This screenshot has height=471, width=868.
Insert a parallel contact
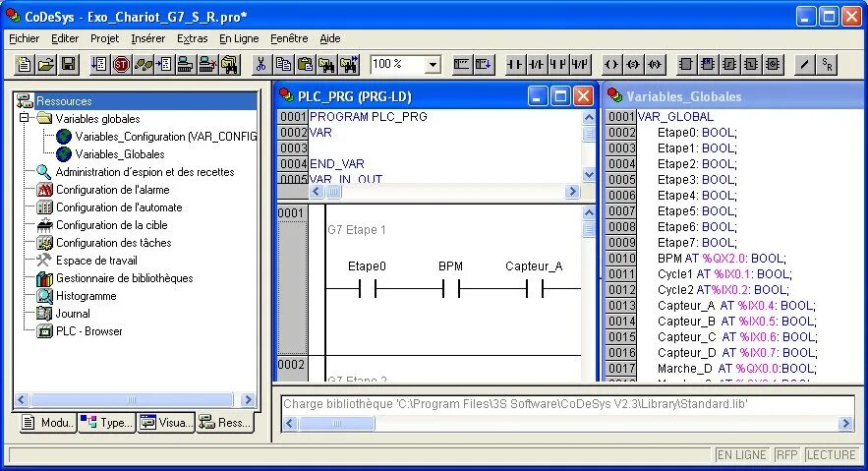click(x=558, y=65)
